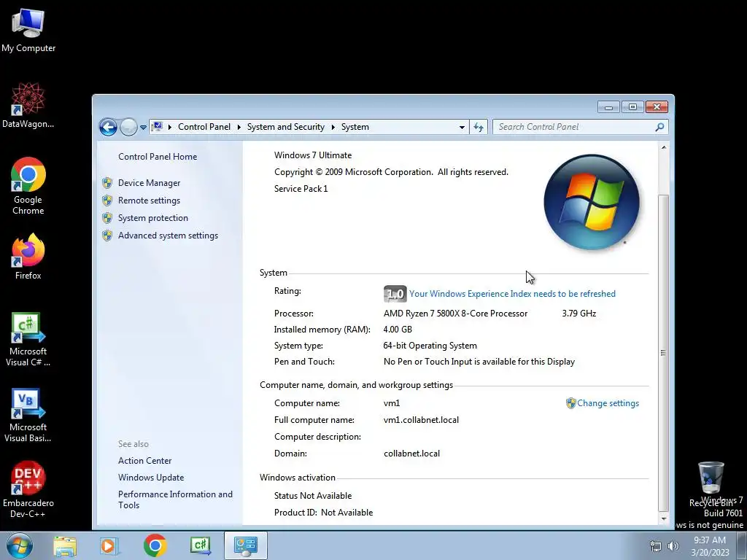Click the Back arrow navigation button
Viewport: 747px width, 560px height.
coord(108,127)
